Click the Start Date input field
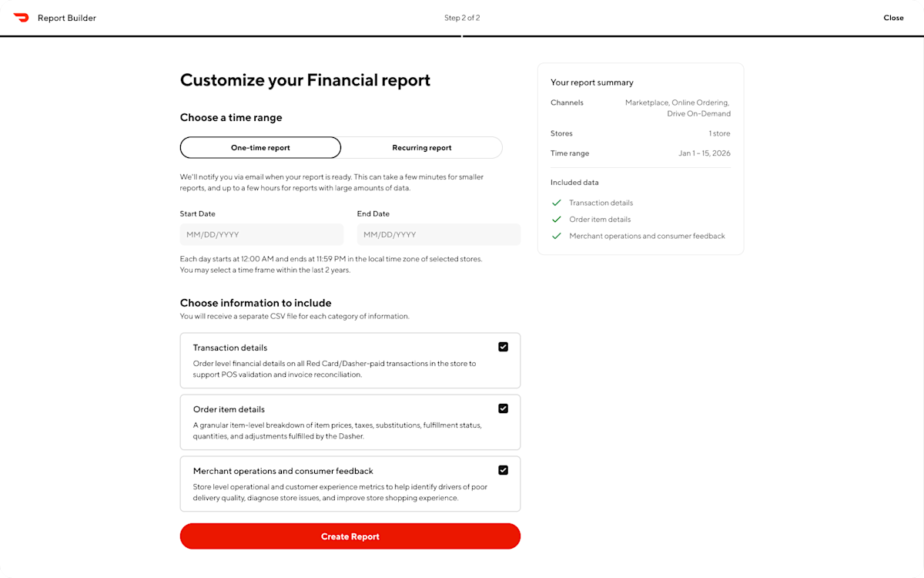Viewport: 924px width, 578px height. (262, 234)
